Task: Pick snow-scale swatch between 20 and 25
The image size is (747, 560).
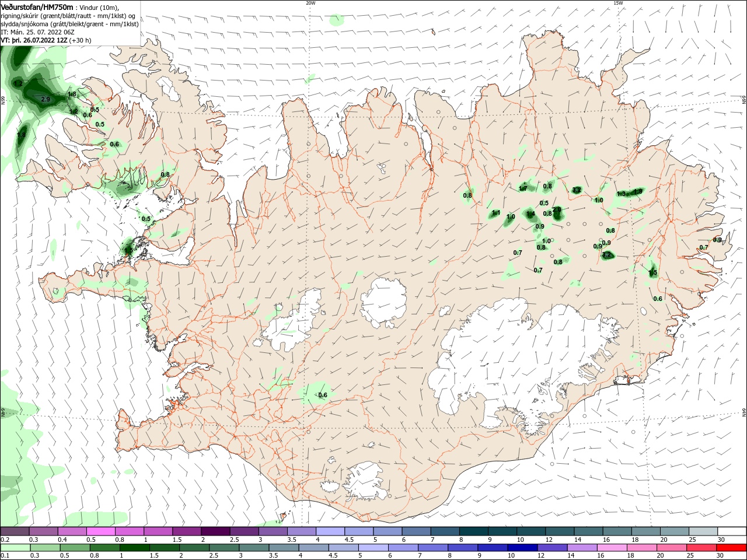Action: (675, 531)
